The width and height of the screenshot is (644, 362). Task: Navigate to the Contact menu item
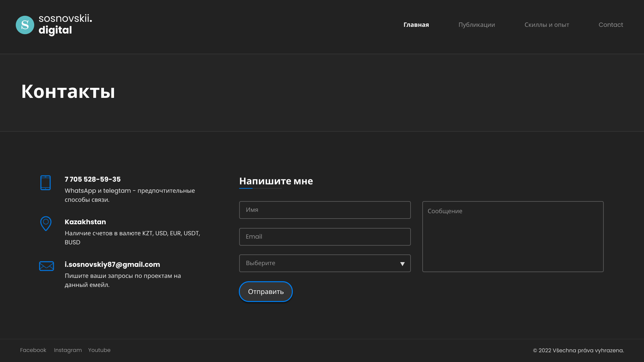[611, 25]
